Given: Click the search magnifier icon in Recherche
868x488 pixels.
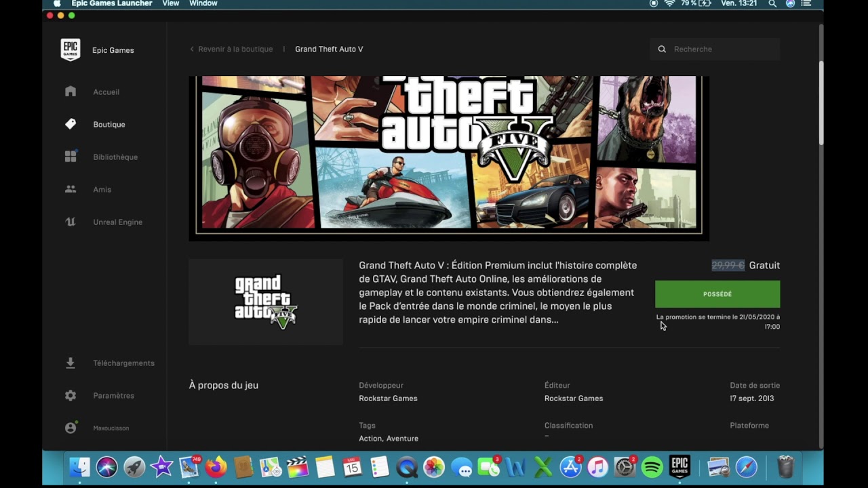Looking at the screenshot, I should pos(662,49).
